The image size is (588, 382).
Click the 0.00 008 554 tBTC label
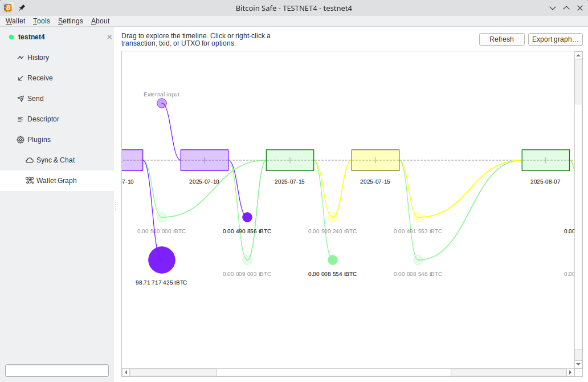332,274
